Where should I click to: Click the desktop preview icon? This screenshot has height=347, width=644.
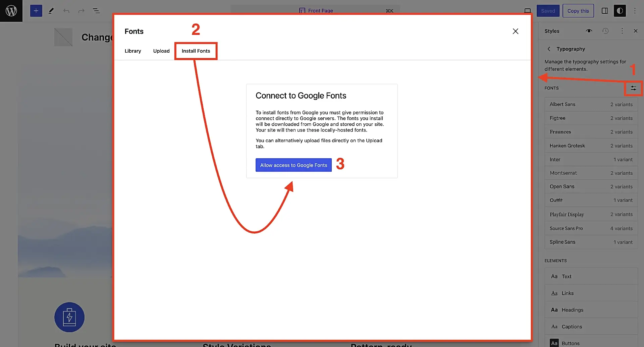tap(528, 11)
